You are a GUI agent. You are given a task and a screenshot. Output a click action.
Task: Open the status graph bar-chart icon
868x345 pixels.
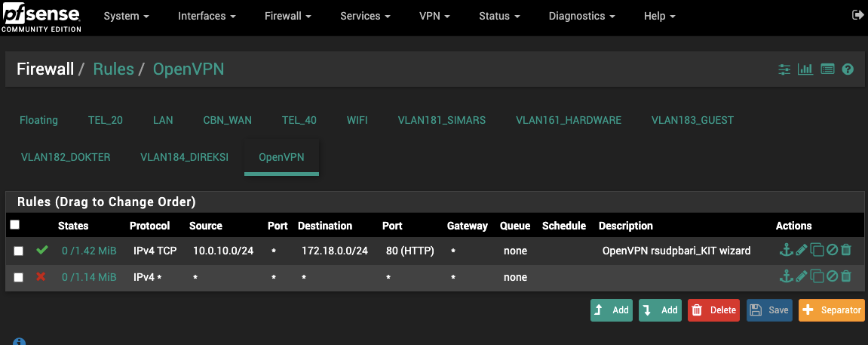tap(805, 69)
